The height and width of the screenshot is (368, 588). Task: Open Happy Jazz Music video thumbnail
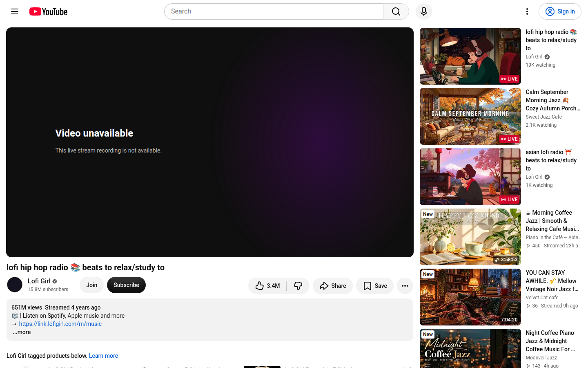470,237
